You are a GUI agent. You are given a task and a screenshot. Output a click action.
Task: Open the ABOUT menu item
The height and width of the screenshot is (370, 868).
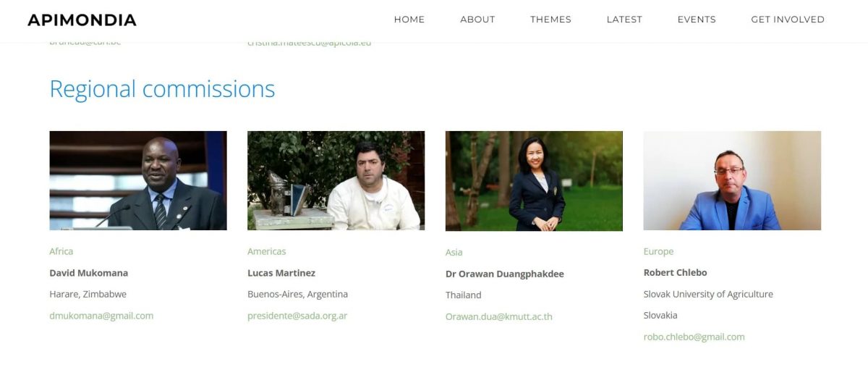tap(477, 20)
